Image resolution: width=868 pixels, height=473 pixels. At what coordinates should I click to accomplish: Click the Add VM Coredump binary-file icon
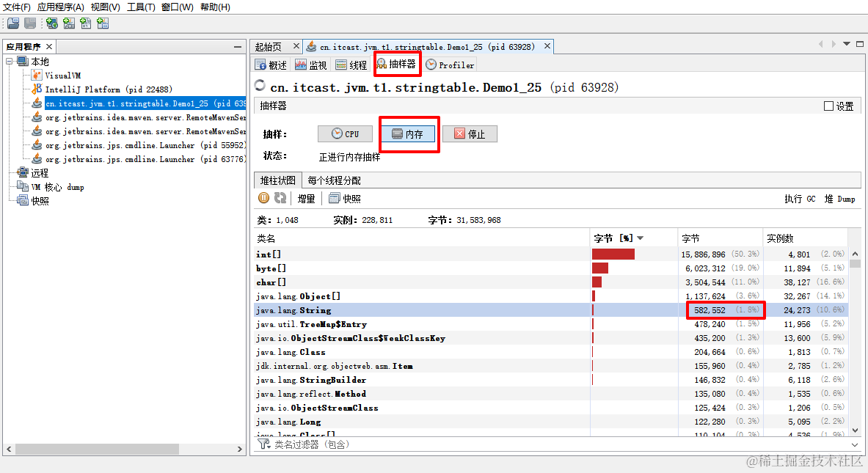click(86, 23)
